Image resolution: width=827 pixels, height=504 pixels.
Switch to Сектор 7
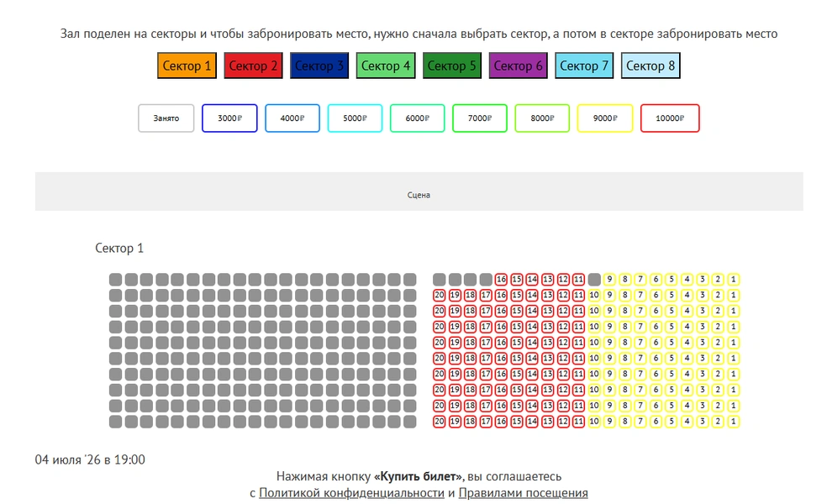[584, 66]
